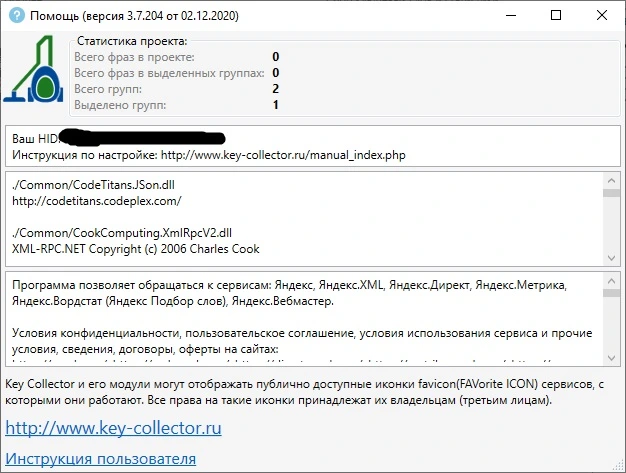This screenshot has width=626, height=473.
Task: Click the codetitans.codeplex.com URL line
Action: tap(97, 201)
